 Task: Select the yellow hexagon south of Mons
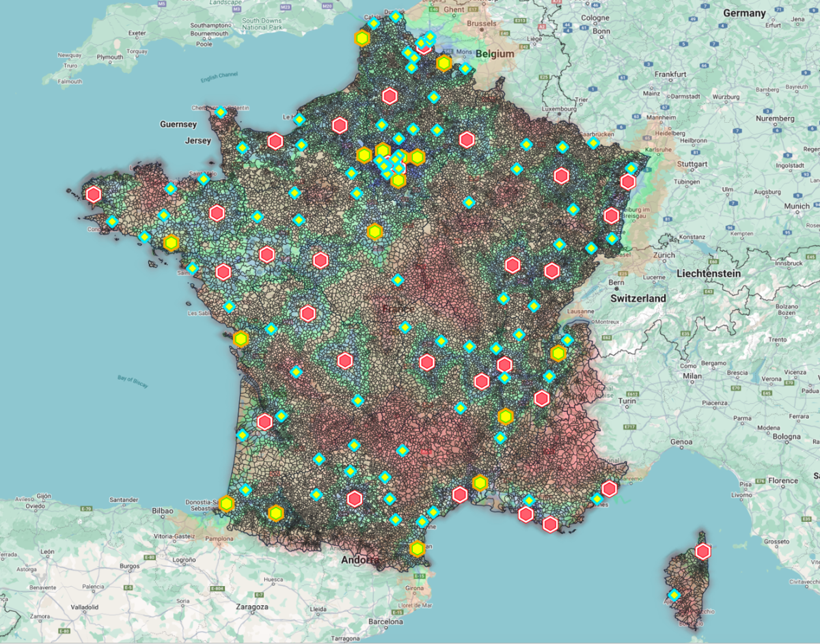(x=444, y=64)
